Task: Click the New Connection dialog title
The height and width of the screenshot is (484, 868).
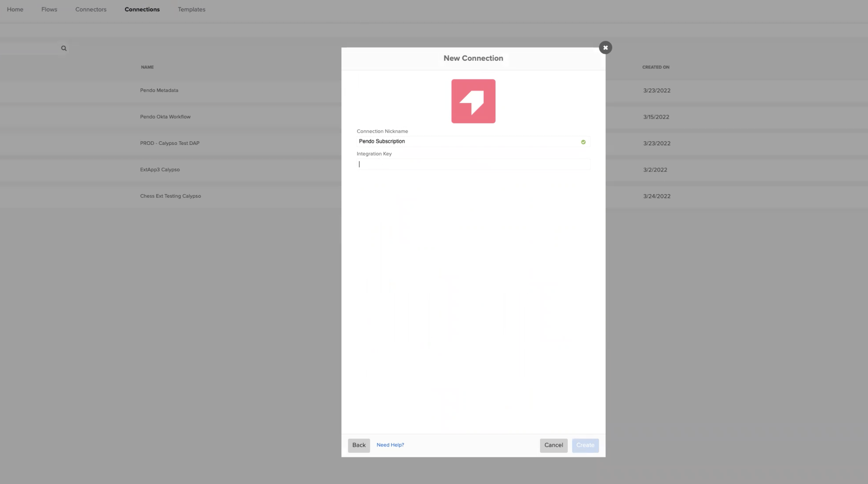Action: pyautogui.click(x=473, y=58)
